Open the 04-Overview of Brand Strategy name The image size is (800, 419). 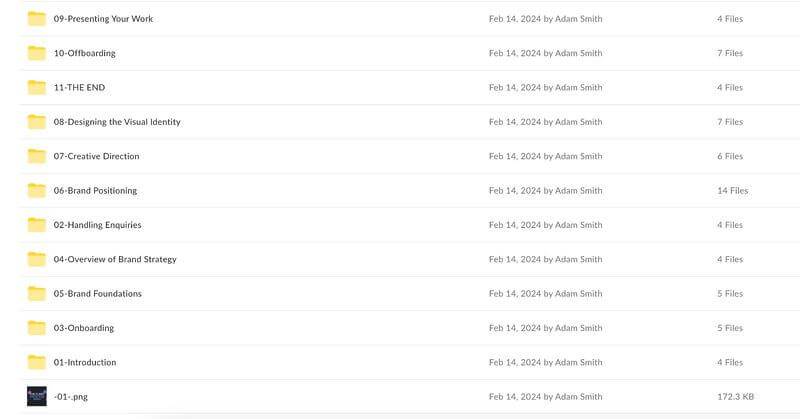click(115, 259)
